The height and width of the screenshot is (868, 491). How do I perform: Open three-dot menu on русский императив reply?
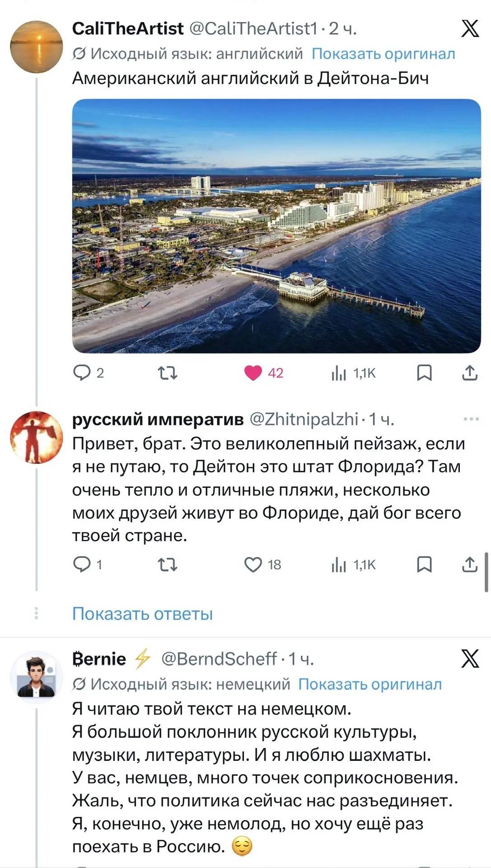(471, 419)
